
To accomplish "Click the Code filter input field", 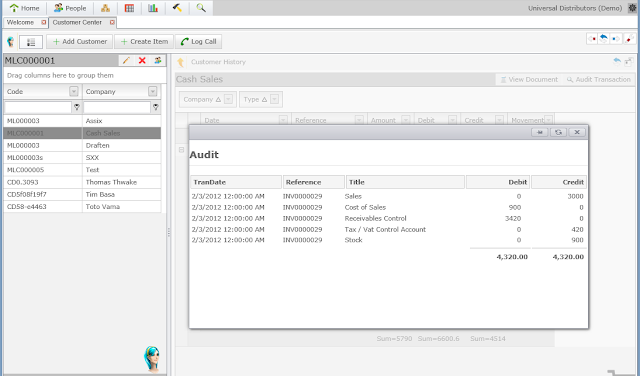I will (38, 107).
